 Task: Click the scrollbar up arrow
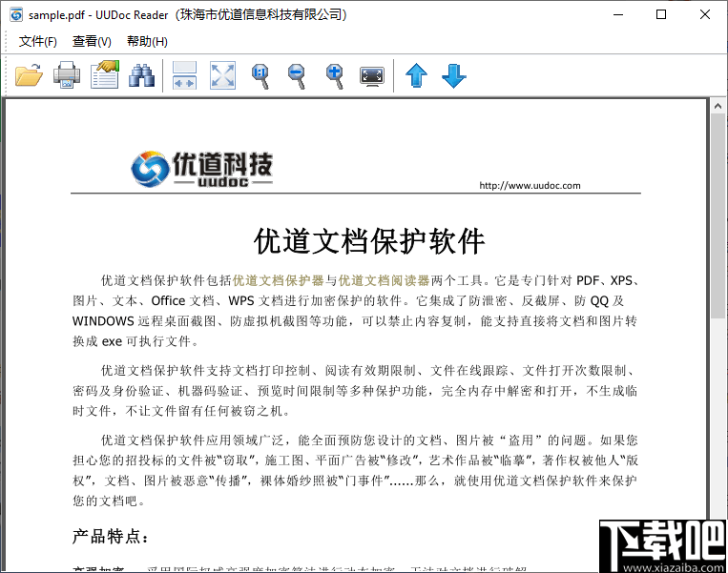click(718, 106)
